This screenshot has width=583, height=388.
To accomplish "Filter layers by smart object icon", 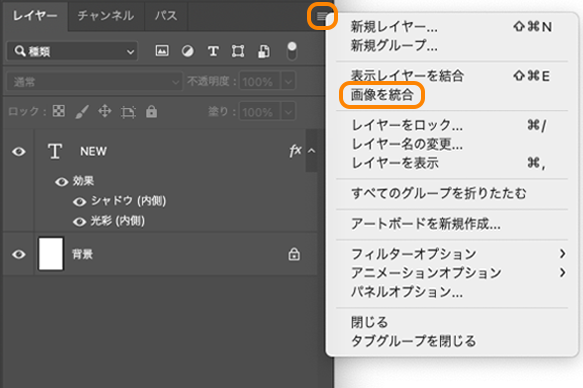I will tap(264, 51).
